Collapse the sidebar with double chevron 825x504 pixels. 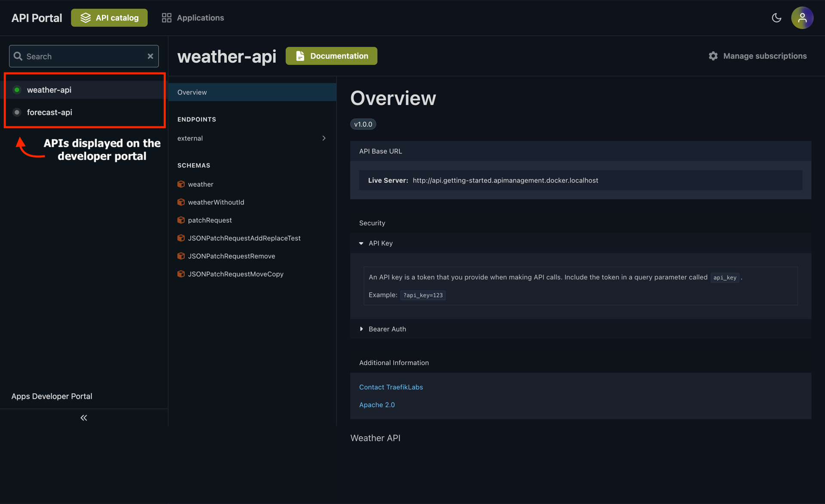click(x=84, y=418)
